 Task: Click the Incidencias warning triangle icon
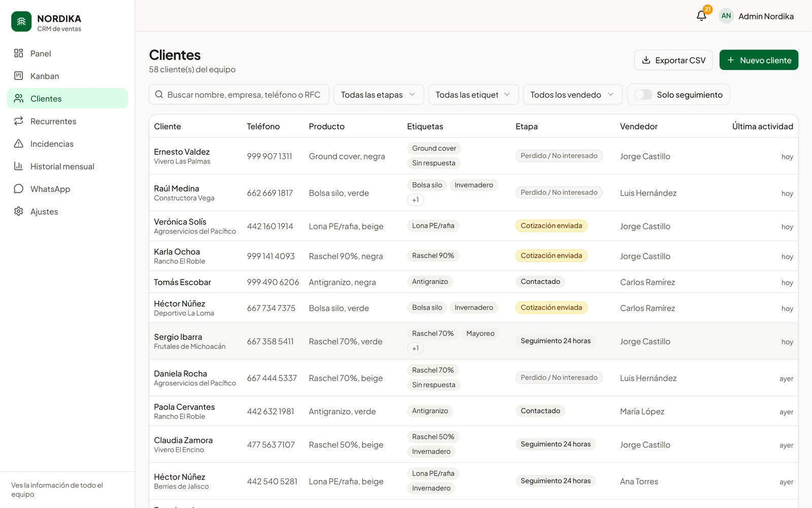coord(19,144)
